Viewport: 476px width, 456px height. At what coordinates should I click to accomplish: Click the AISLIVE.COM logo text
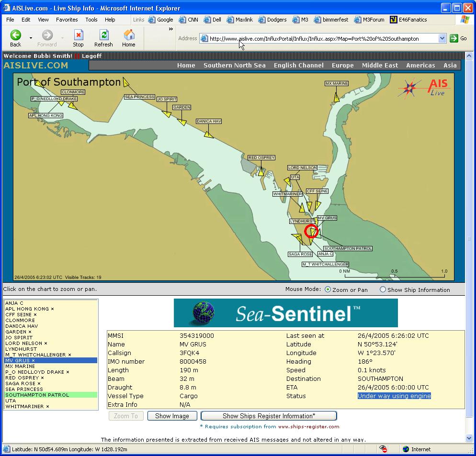36,65
